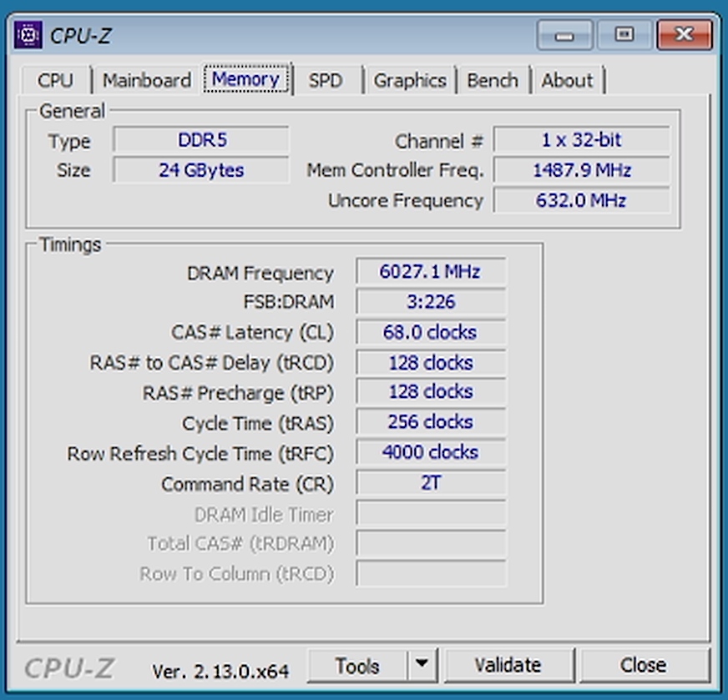The image size is (728, 700).
Task: Expand the Tools dropdown arrow
Action: (x=422, y=666)
